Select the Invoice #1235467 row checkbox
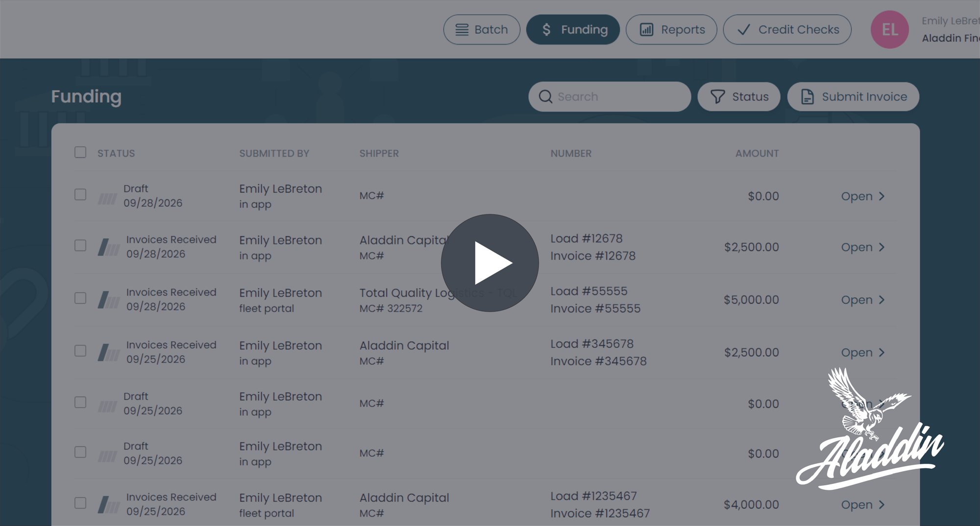The image size is (980, 526). coord(80,503)
